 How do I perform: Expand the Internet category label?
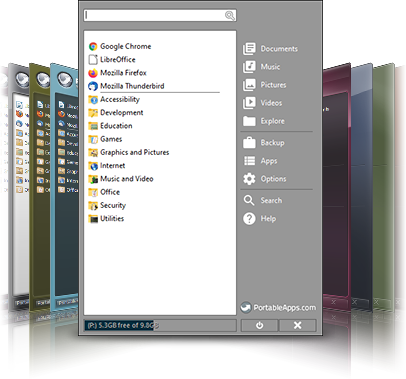[113, 166]
